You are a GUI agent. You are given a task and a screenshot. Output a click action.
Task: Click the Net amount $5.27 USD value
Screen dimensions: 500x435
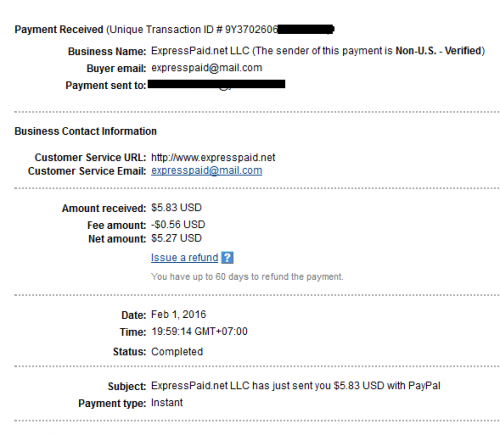(176, 238)
